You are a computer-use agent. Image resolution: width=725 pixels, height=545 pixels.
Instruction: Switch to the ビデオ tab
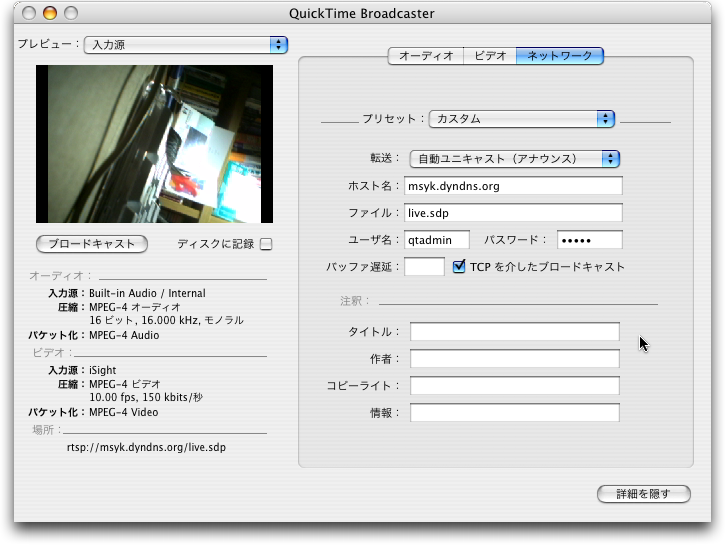pos(490,56)
